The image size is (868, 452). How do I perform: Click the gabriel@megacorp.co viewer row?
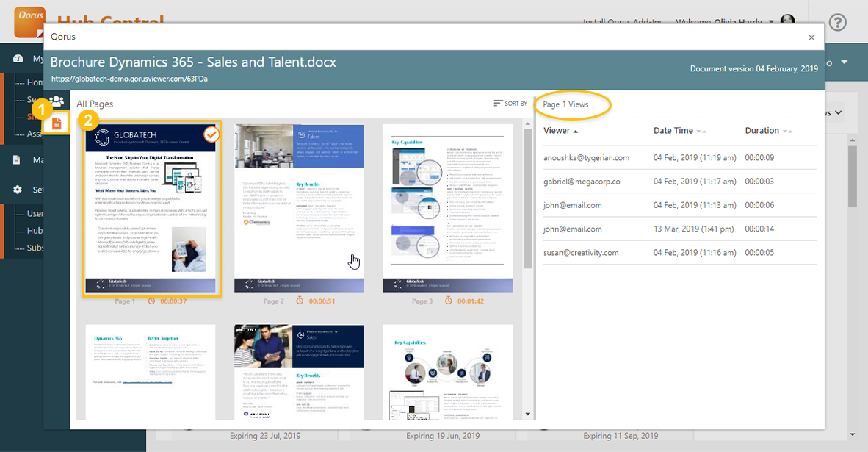(x=680, y=182)
